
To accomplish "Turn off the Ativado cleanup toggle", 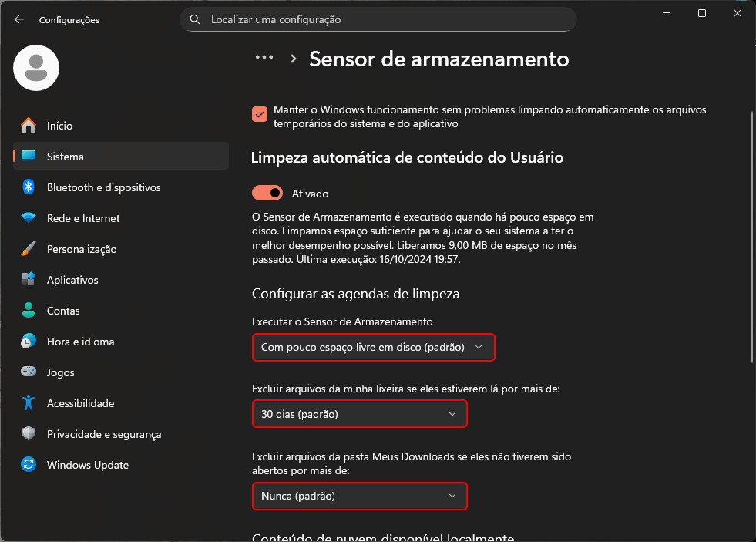I will 267,194.
